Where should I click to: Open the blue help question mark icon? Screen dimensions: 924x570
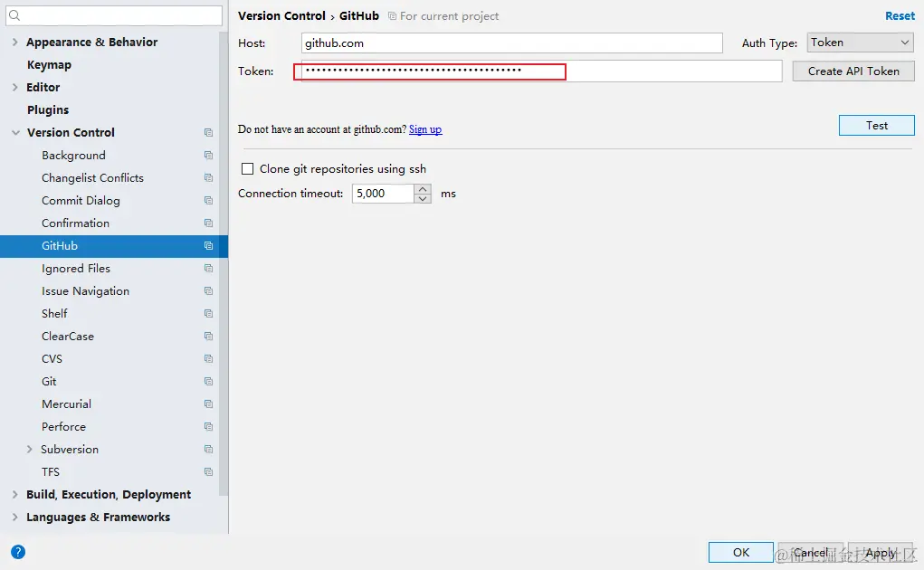coord(18,552)
